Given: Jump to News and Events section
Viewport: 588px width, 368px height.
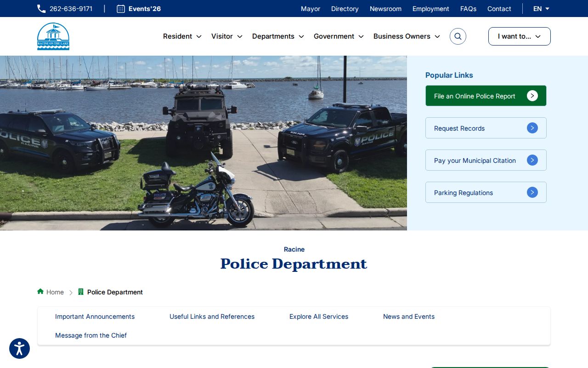Looking at the screenshot, I should pyautogui.click(x=409, y=316).
